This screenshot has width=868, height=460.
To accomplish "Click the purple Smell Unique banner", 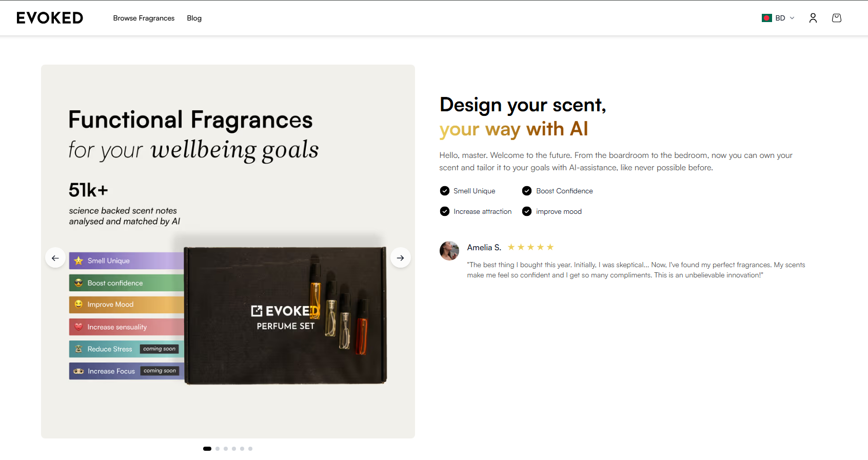I will pos(127,261).
